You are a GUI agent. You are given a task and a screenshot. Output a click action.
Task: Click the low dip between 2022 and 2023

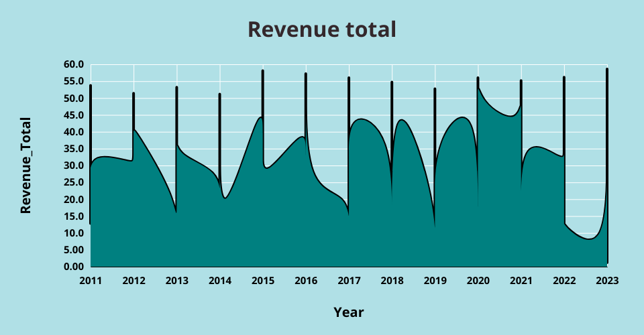(x=589, y=239)
